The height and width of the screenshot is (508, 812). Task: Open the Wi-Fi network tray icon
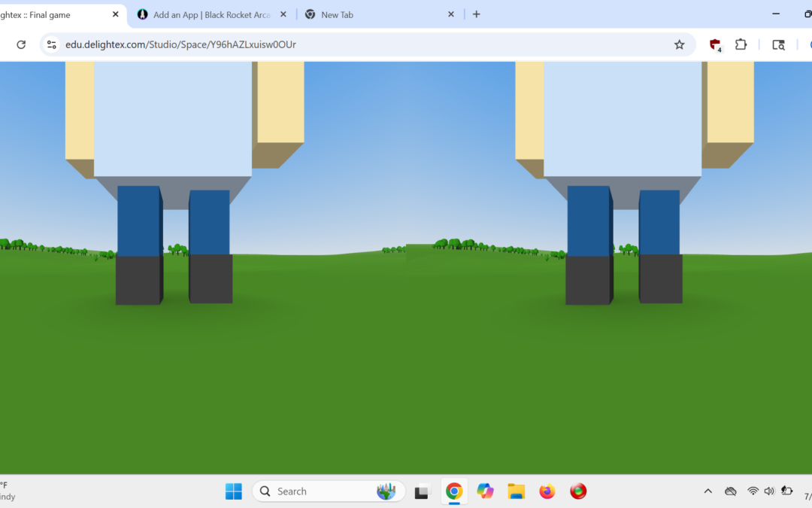coord(753,491)
